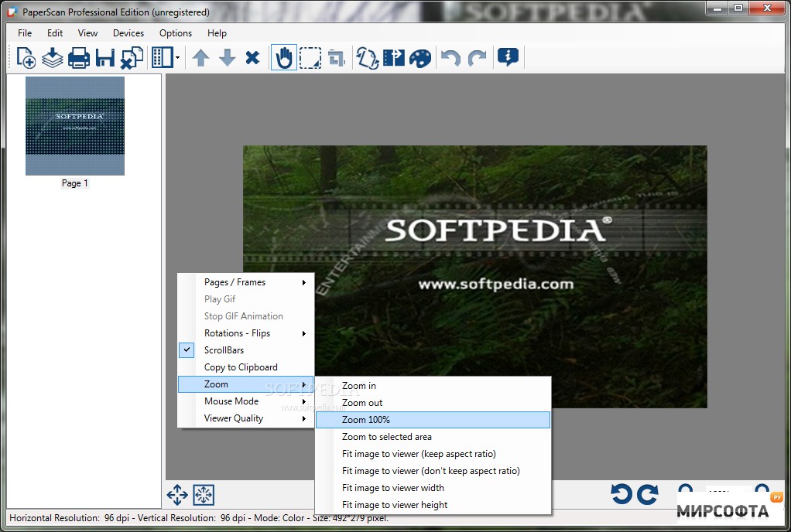Open the Viewer Quality submenu
This screenshot has width=791, height=532.
pos(234,418)
